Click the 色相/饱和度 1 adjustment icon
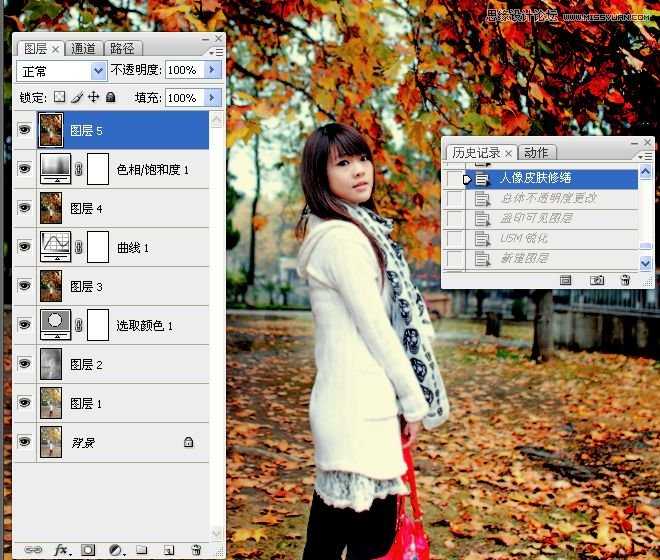Screen dimensions: 660x560 [x=56, y=169]
